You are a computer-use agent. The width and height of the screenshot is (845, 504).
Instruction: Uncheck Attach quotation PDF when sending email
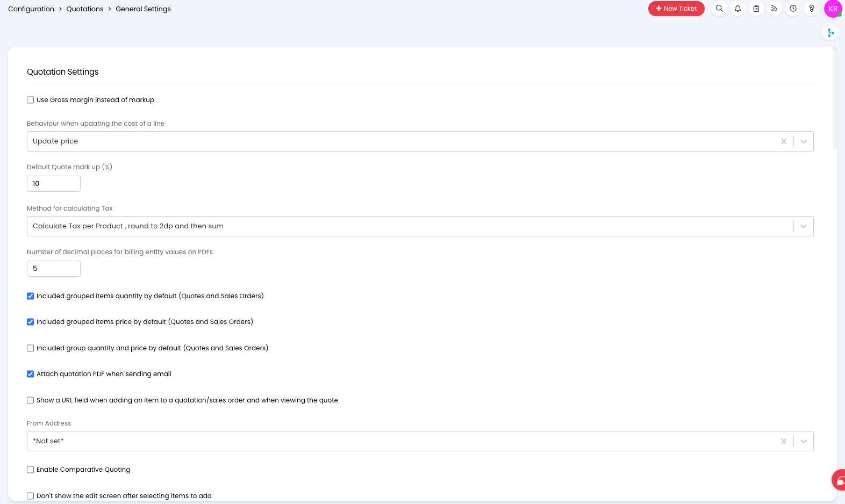tap(31, 374)
